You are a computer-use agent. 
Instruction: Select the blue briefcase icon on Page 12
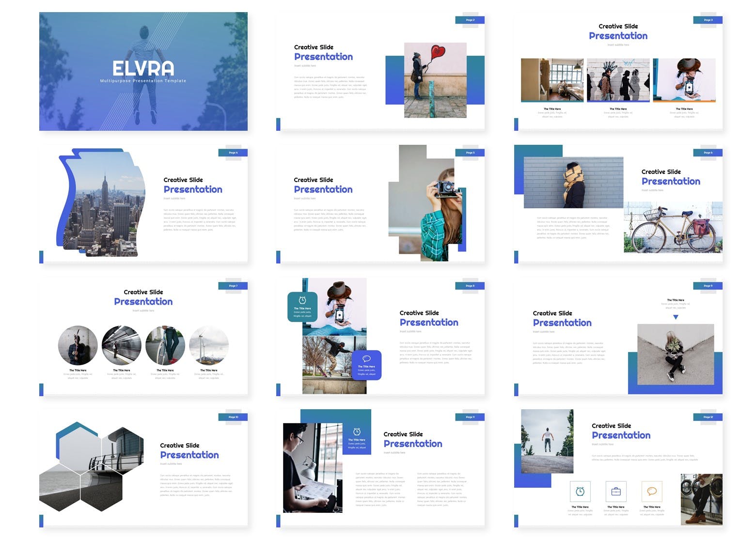(616, 492)
